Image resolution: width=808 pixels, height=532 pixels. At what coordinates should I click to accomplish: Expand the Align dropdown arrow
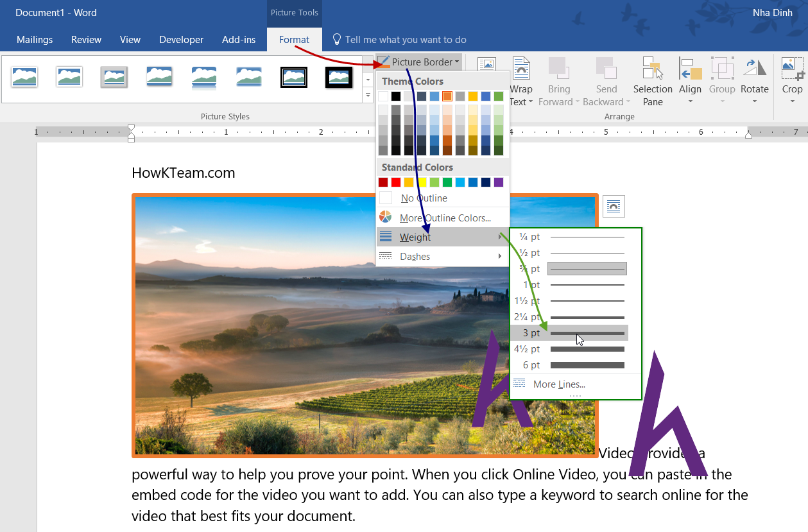tap(691, 101)
